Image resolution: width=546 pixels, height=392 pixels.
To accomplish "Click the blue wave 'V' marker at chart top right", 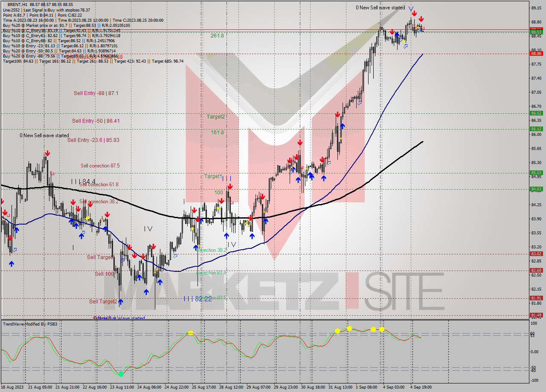I will (x=410, y=8).
